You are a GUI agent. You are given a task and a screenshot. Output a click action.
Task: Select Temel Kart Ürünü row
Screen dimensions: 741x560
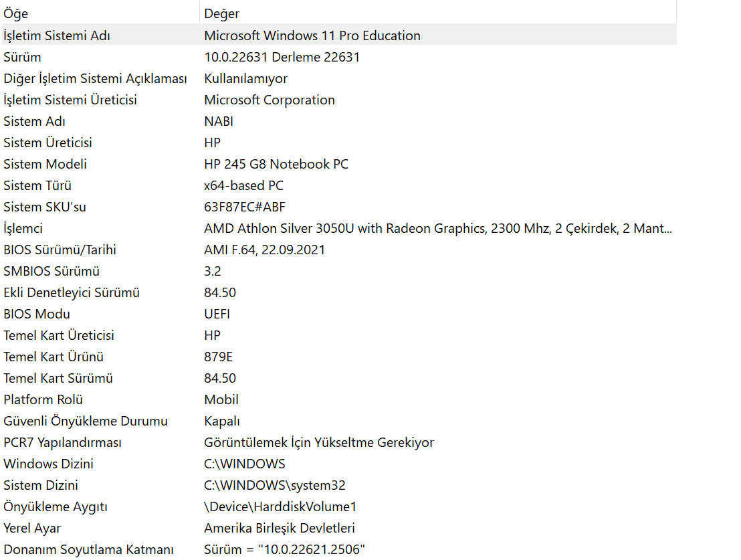(x=339, y=357)
